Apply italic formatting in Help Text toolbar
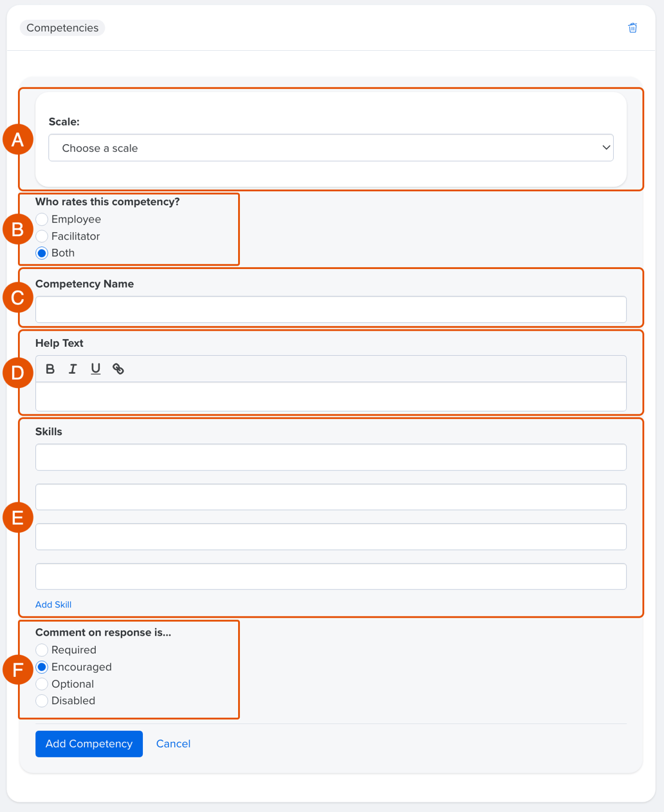The height and width of the screenshot is (812, 664). tap(73, 369)
